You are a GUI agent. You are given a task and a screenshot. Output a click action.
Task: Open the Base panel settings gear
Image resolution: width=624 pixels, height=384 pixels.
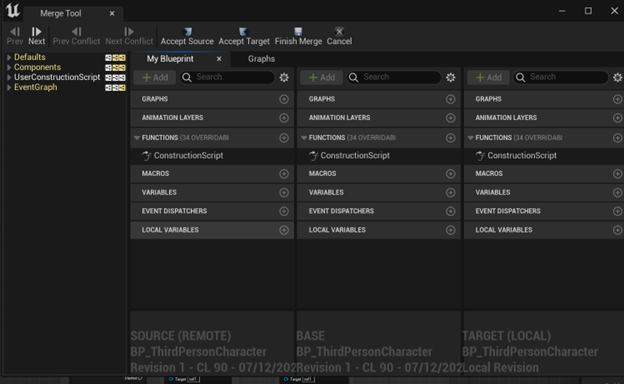[450, 77]
